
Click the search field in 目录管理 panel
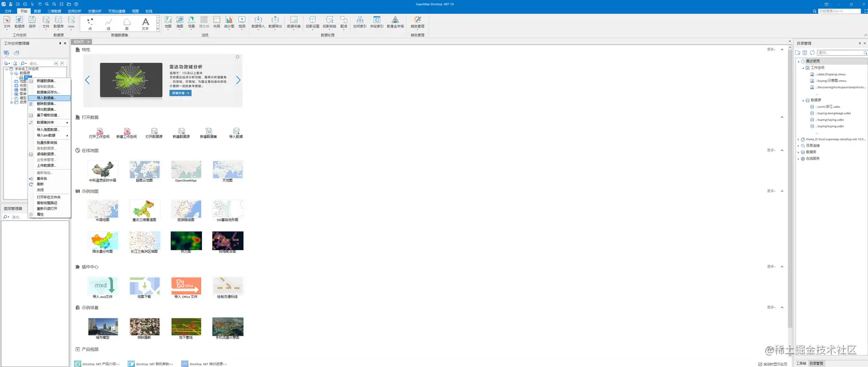point(842,53)
